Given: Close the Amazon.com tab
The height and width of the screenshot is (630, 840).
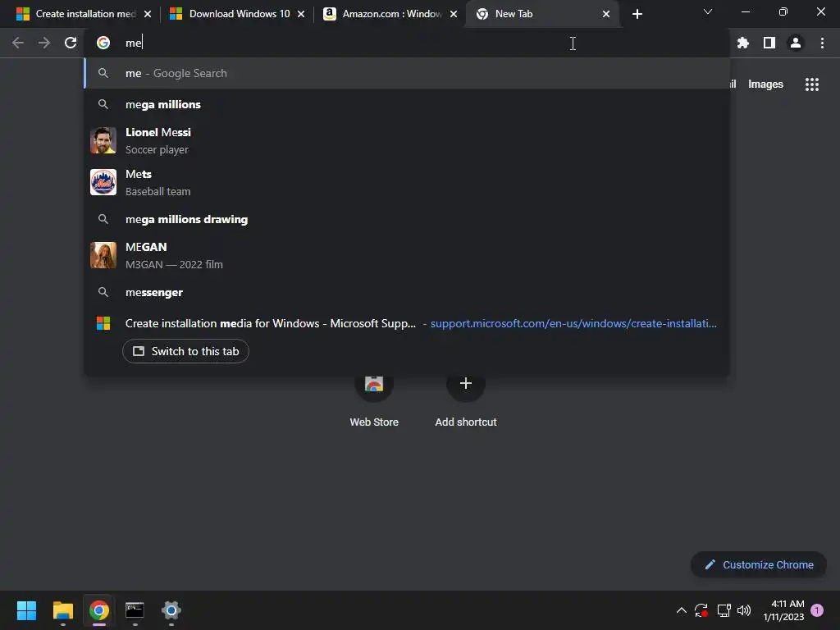Looking at the screenshot, I should pyautogui.click(x=454, y=14).
